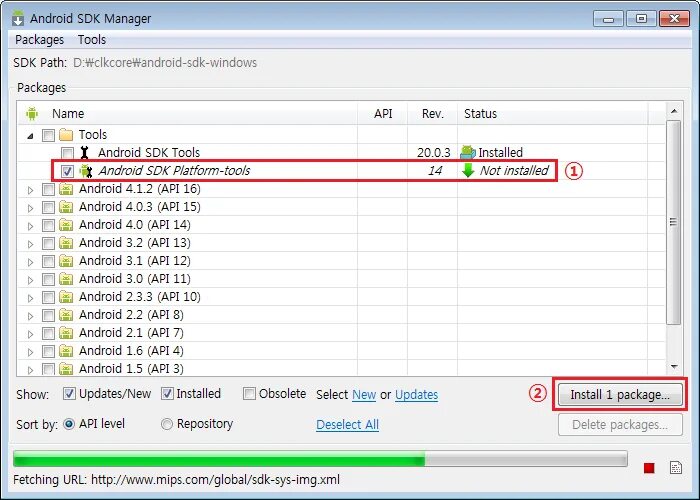This screenshot has height=500, width=700.
Task: Collapse the Tools tree group
Action: pos(30,136)
